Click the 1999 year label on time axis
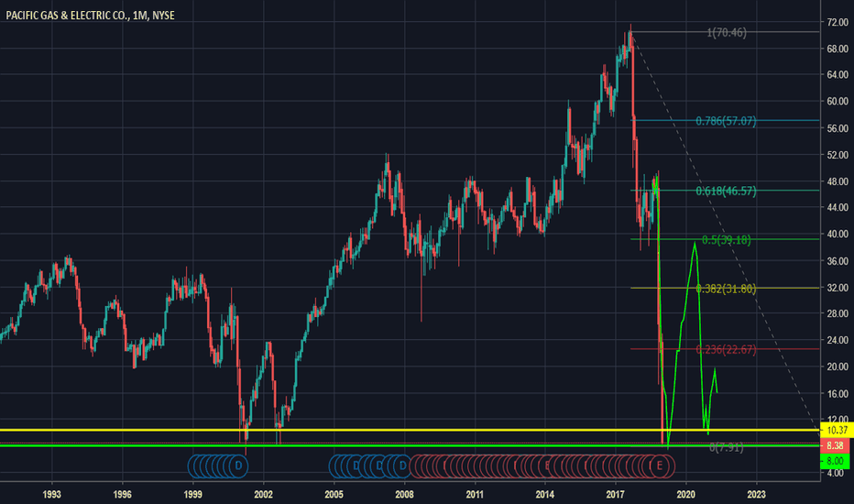 pyautogui.click(x=192, y=495)
